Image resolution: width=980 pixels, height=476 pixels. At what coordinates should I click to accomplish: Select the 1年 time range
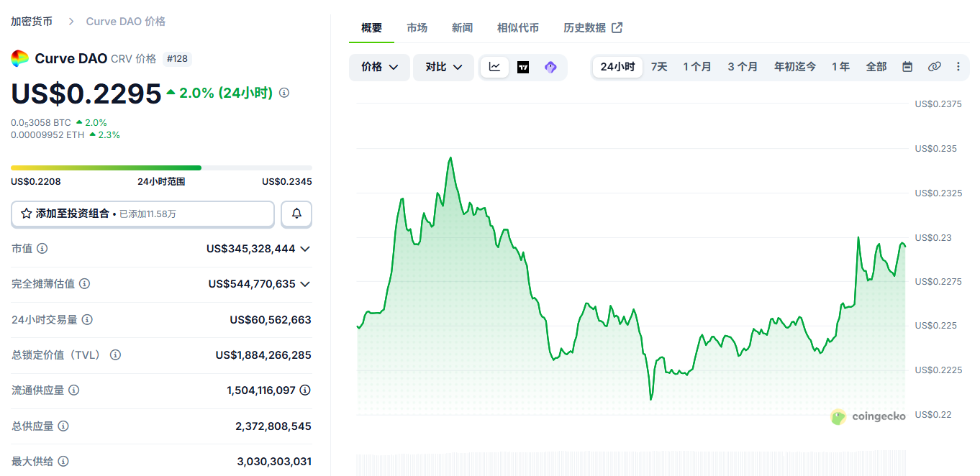pyautogui.click(x=840, y=67)
